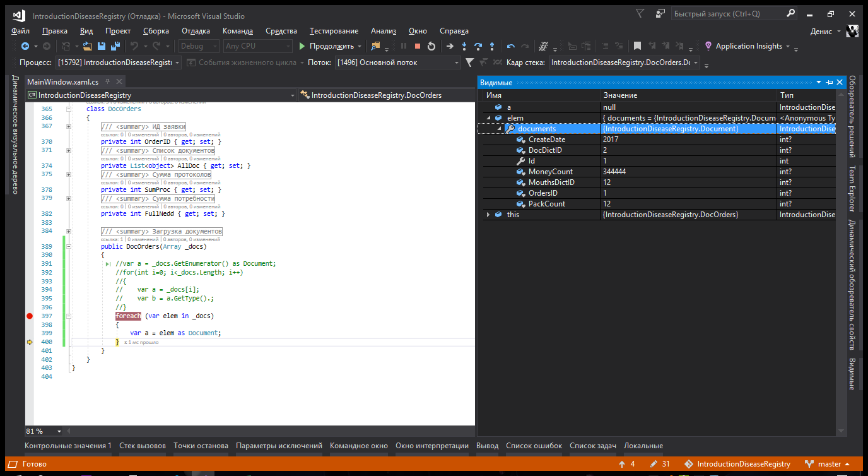868x476 pixels.
Task: Open the Поток thread dropdown
Action: click(x=398, y=62)
